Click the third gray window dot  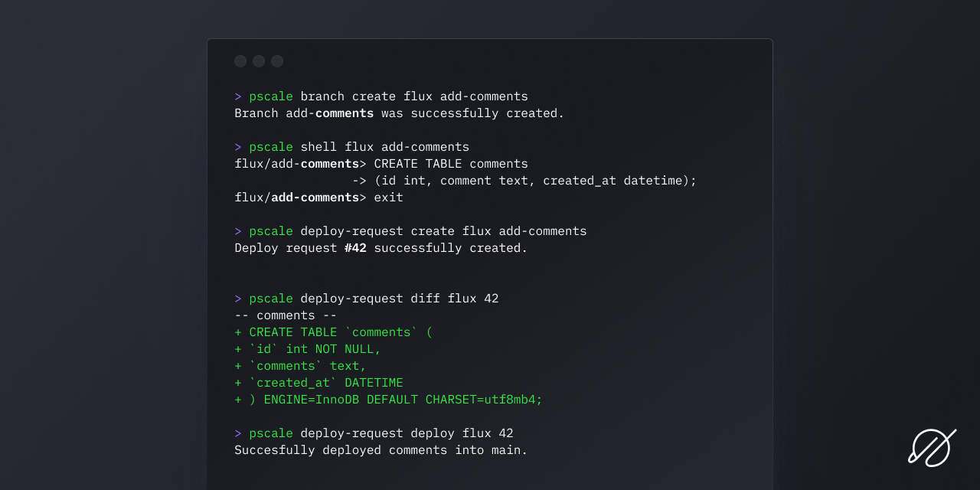click(277, 61)
